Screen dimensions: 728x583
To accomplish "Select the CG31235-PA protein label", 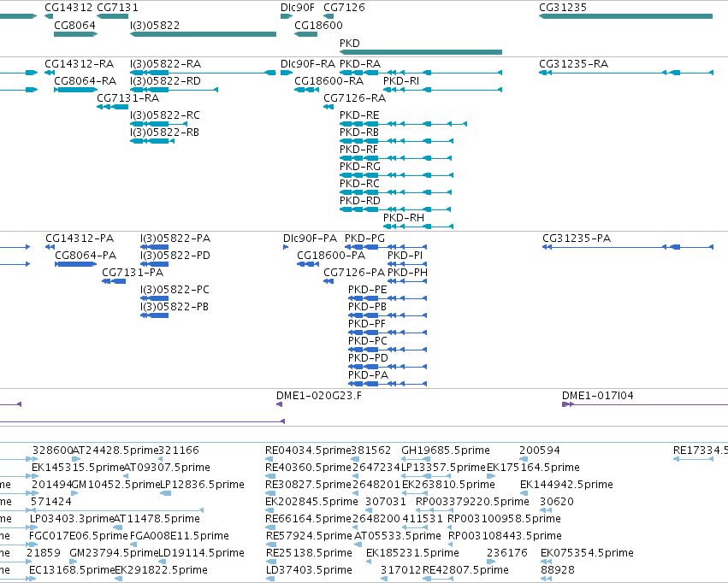I will pyautogui.click(x=577, y=238).
